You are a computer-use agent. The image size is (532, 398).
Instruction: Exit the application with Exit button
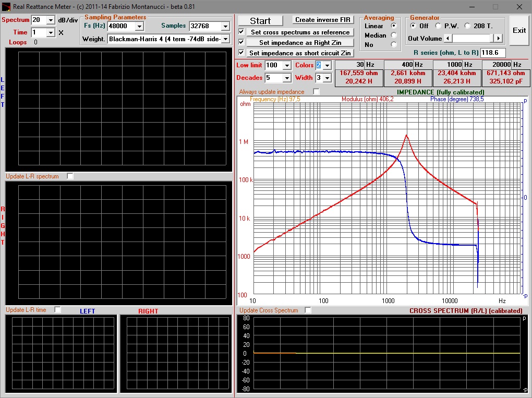519,31
